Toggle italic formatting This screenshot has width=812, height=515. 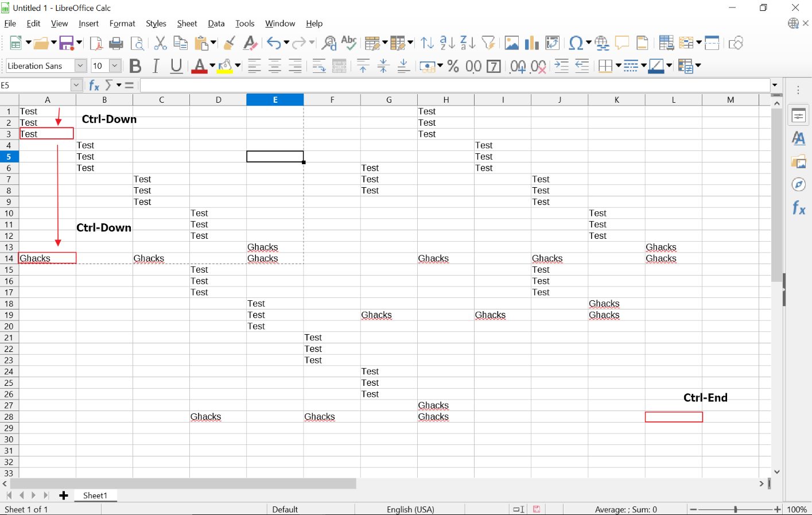tap(155, 66)
